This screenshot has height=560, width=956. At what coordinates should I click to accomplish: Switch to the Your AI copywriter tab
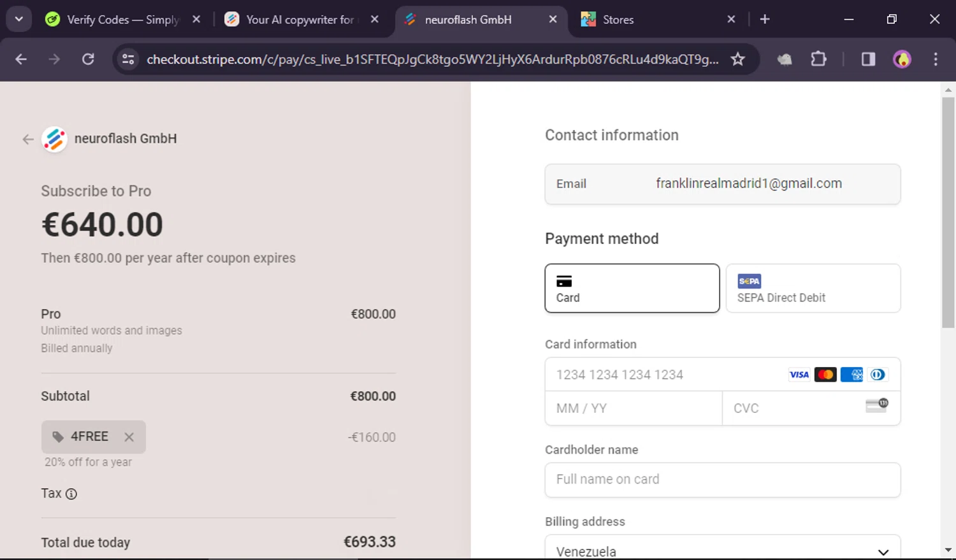(301, 20)
